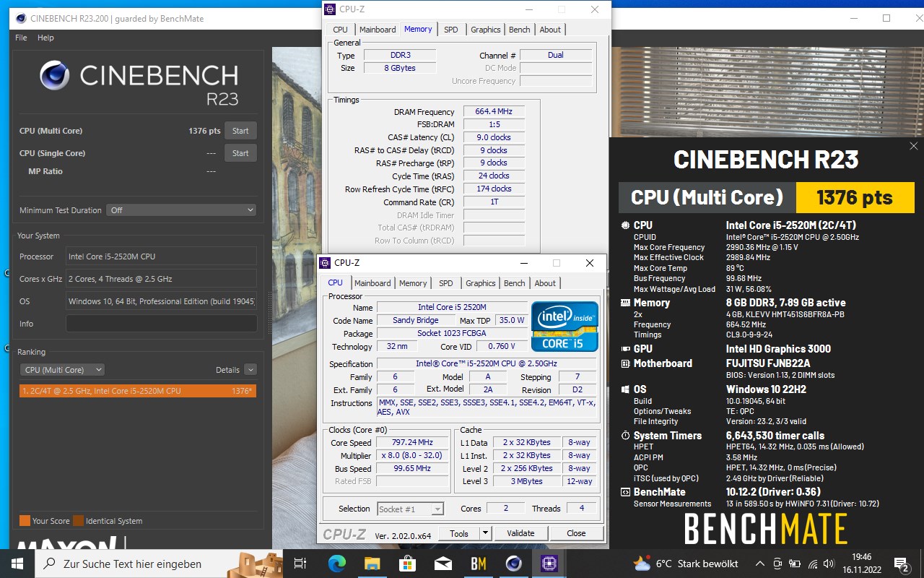This screenshot has height=578, width=924.
Task: Switch to Mainboard tab in CPU-Z processor window
Action: (x=372, y=283)
